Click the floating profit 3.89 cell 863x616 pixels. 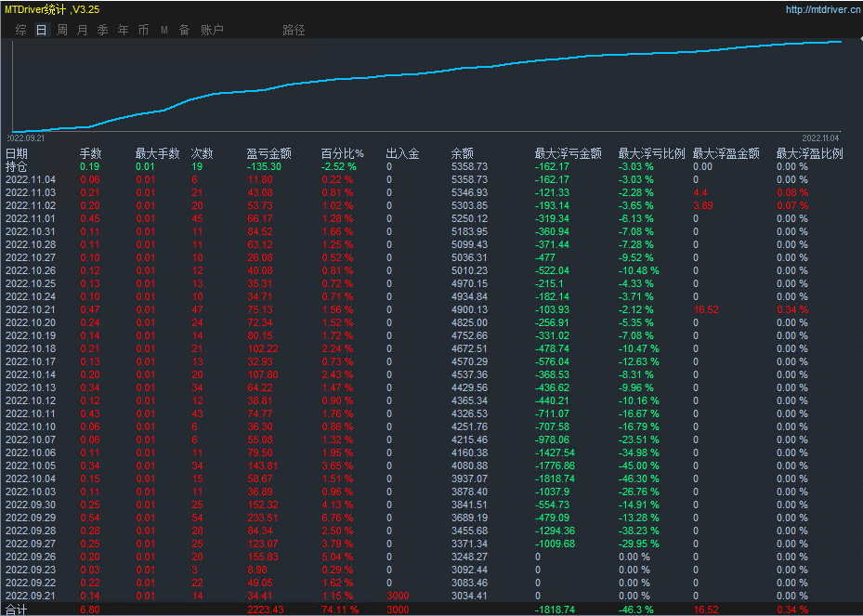click(703, 205)
